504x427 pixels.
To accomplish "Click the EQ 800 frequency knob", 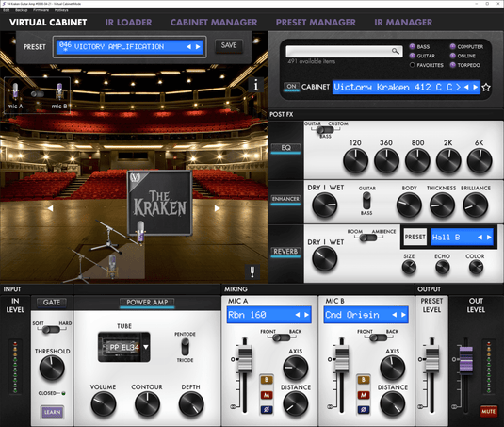I will coord(417,160).
